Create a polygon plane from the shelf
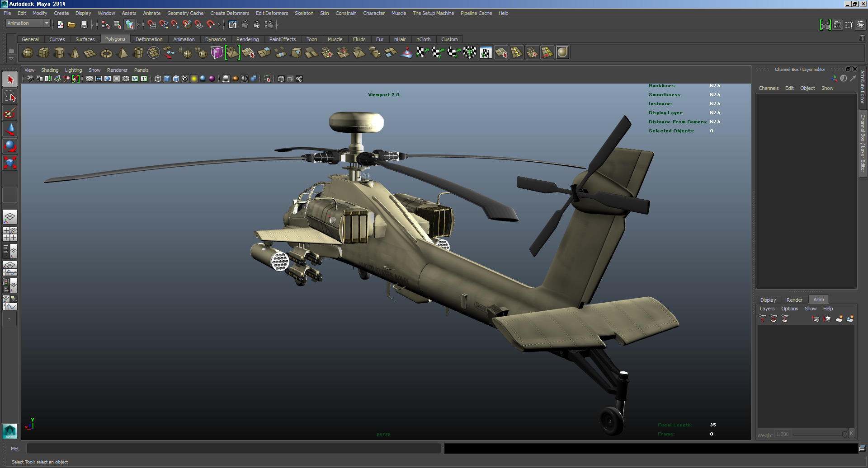The image size is (868, 468). (90, 53)
